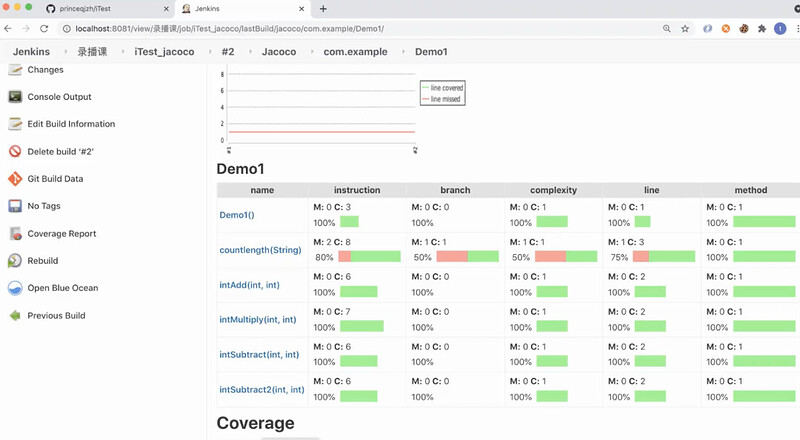Open the com.example breadcrumb

[x=355, y=52]
